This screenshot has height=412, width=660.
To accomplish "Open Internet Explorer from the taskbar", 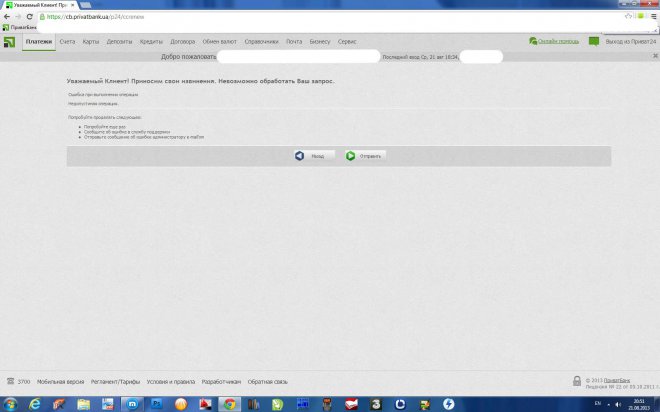I will [36, 403].
